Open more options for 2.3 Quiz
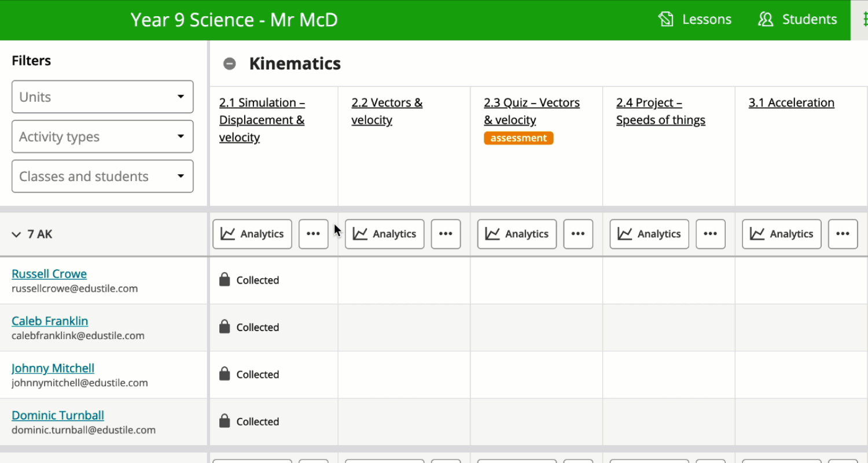The image size is (868, 463). (x=579, y=234)
